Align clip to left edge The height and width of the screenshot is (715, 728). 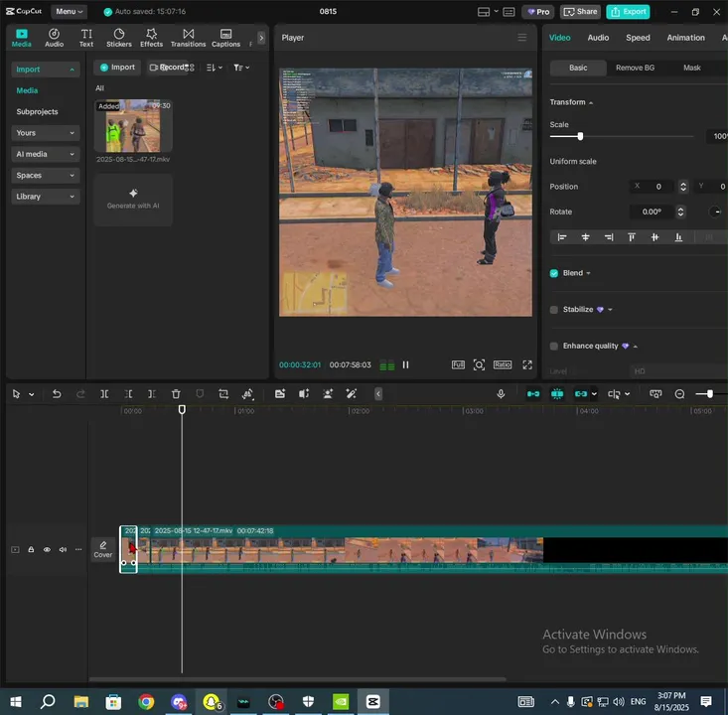562,237
